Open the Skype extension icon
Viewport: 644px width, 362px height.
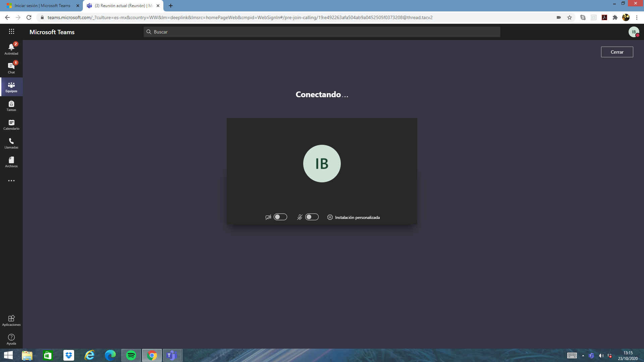(x=583, y=17)
